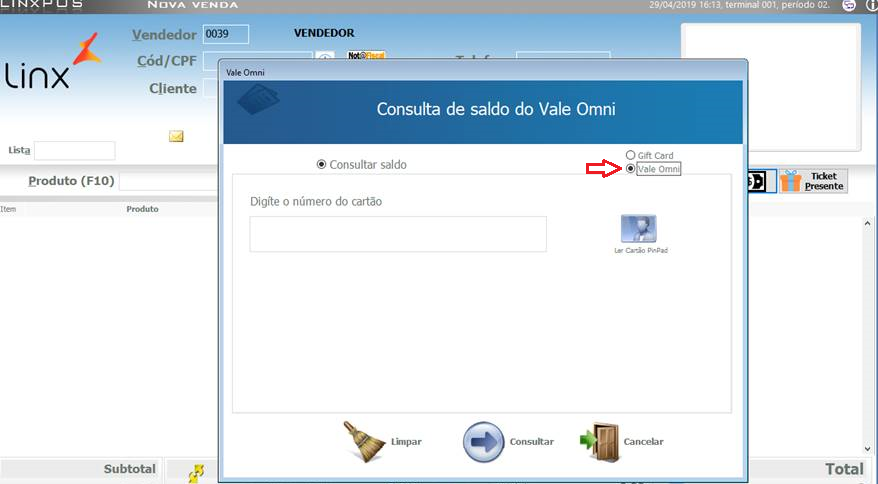Click the VENDEDOR name text

click(324, 34)
